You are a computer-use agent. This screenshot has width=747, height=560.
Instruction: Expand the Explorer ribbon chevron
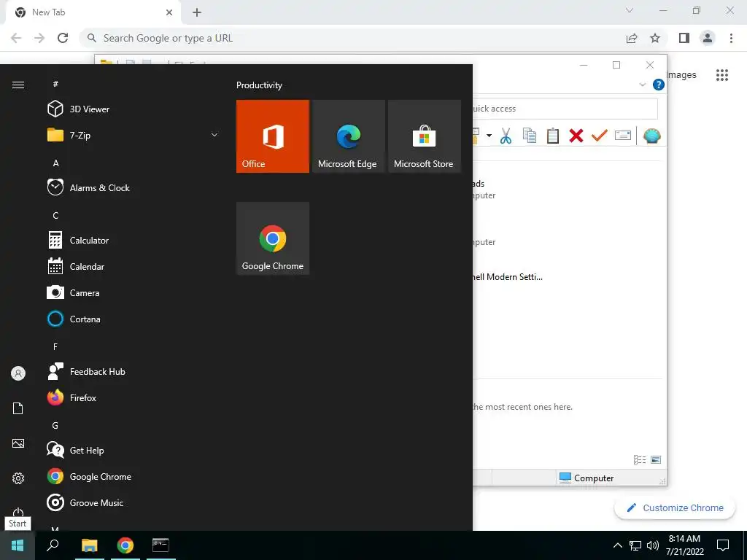coord(642,85)
